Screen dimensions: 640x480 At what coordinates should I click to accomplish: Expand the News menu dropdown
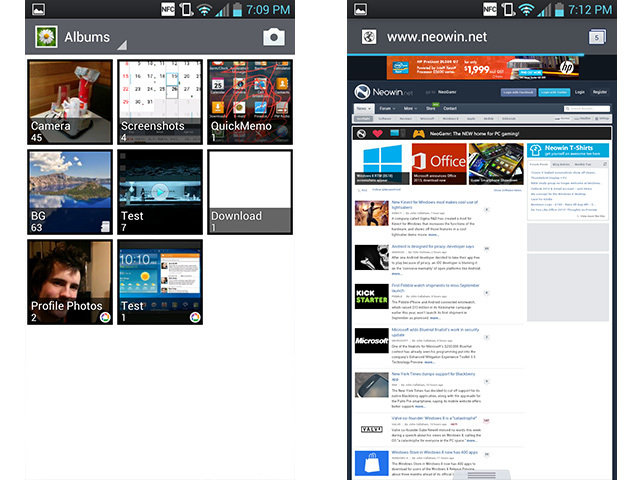tap(364, 109)
